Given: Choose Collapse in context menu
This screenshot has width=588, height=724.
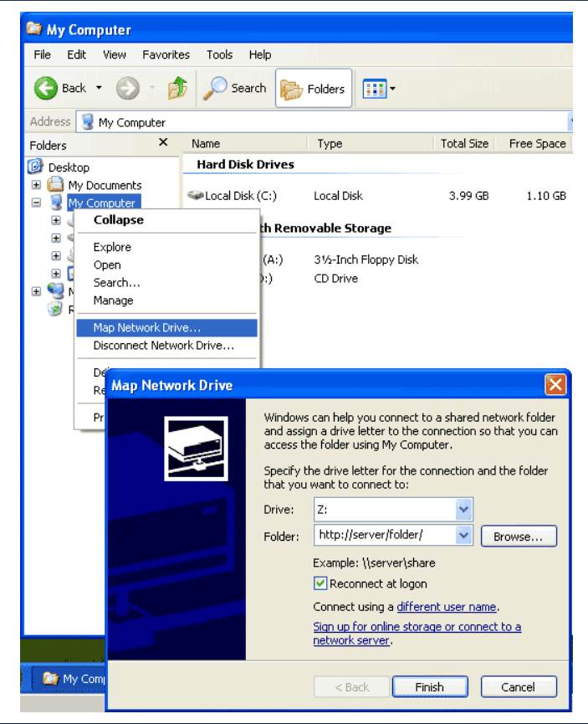Looking at the screenshot, I should click(166, 220).
